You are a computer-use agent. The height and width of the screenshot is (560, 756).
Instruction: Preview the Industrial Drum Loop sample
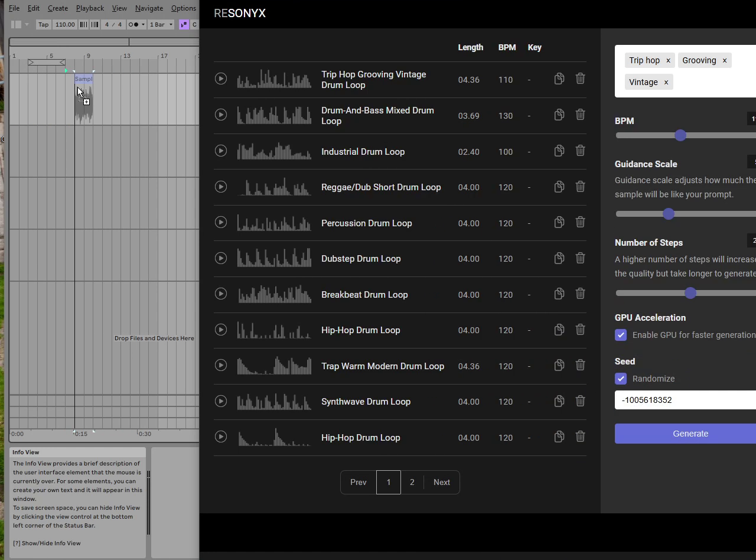tap(221, 151)
